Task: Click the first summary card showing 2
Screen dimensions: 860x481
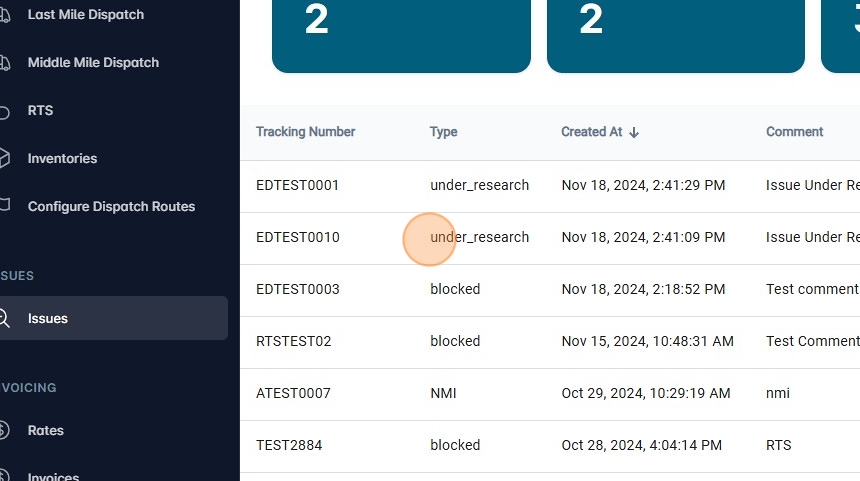Action: (401, 35)
